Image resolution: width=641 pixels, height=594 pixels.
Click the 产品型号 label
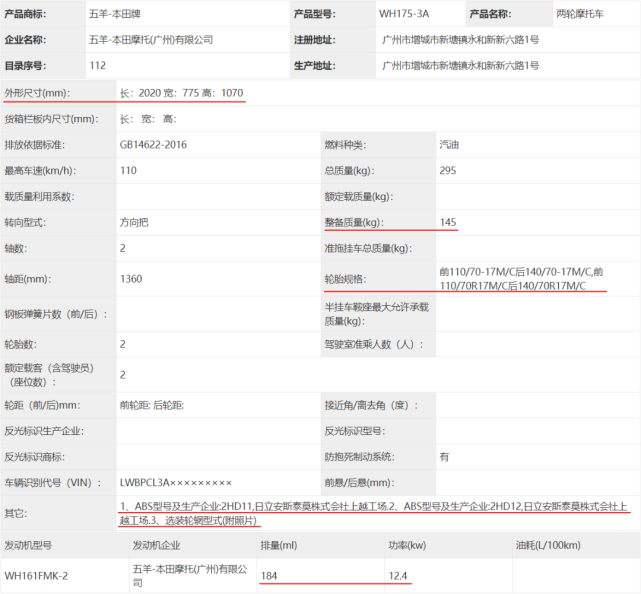[x=314, y=14]
